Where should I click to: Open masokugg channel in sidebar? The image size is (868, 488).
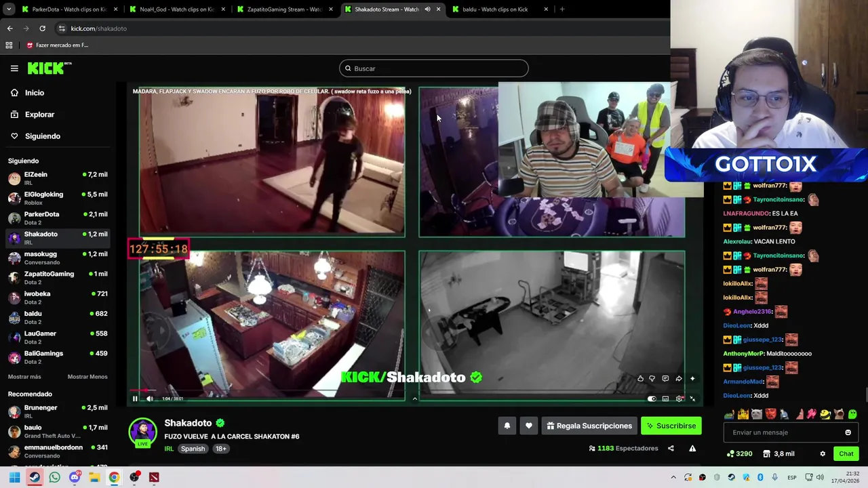coord(58,258)
